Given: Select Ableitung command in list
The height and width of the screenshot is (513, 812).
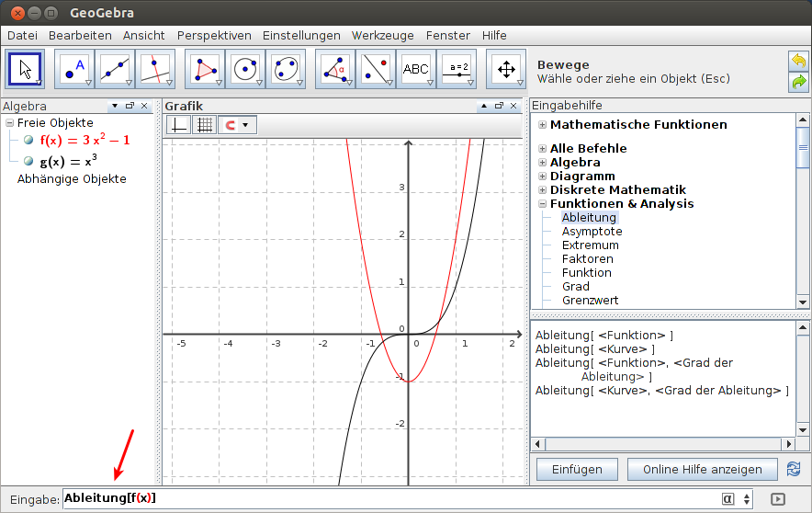Looking at the screenshot, I should [x=590, y=218].
